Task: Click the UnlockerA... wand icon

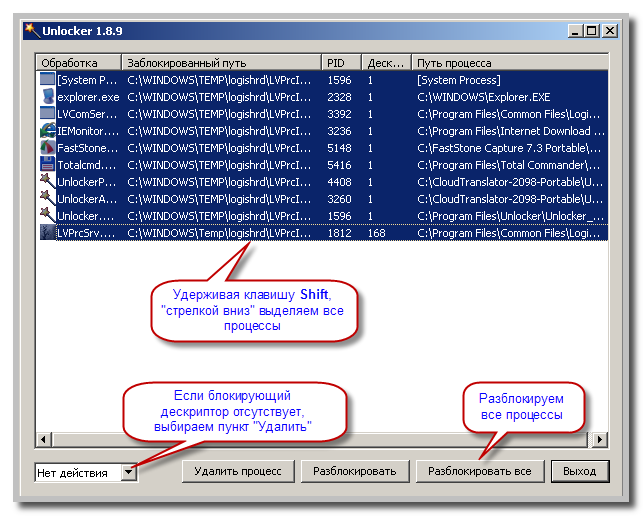Action: (48, 199)
